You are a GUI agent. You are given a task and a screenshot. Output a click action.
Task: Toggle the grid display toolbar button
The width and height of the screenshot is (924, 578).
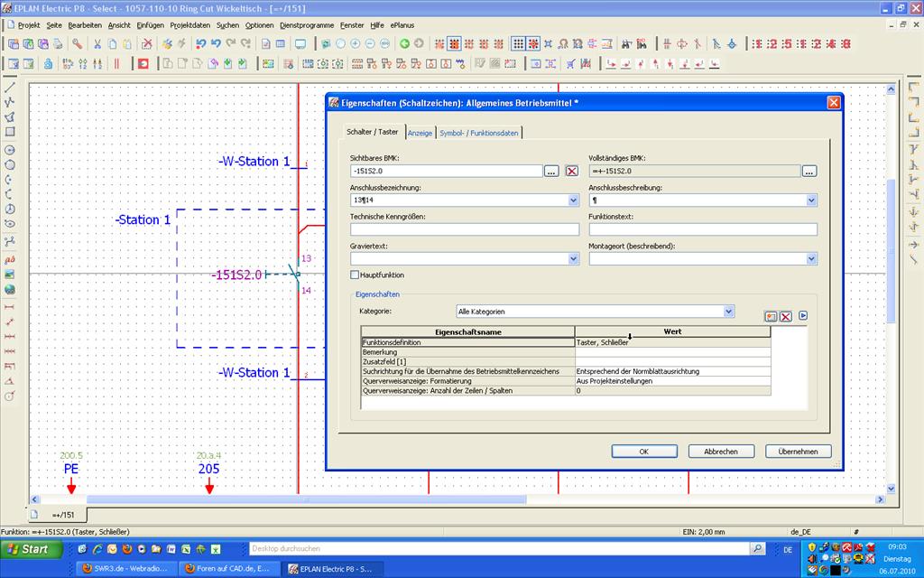point(519,43)
